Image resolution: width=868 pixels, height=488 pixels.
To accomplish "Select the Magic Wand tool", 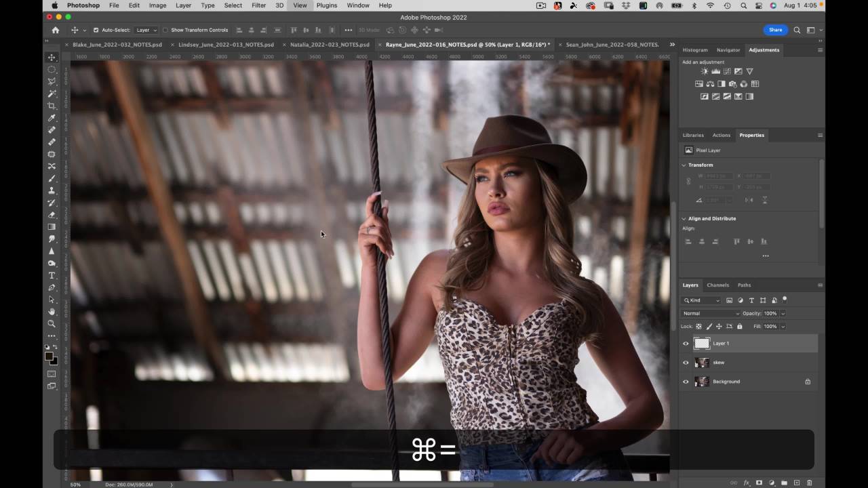I will coord(52,94).
